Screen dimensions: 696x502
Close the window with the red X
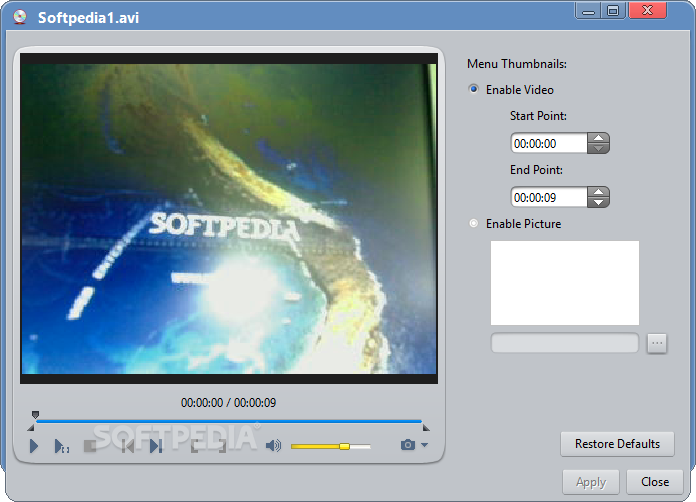(648, 10)
